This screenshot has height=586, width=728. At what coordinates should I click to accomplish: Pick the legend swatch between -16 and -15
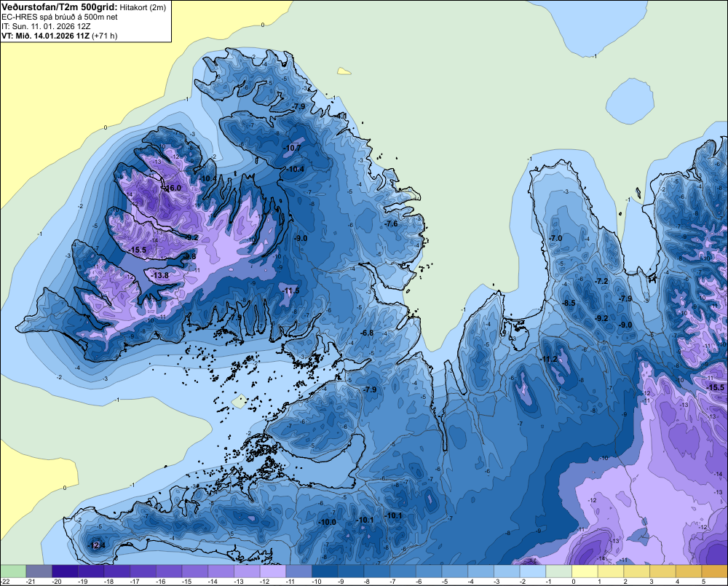[x=169, y=571]
